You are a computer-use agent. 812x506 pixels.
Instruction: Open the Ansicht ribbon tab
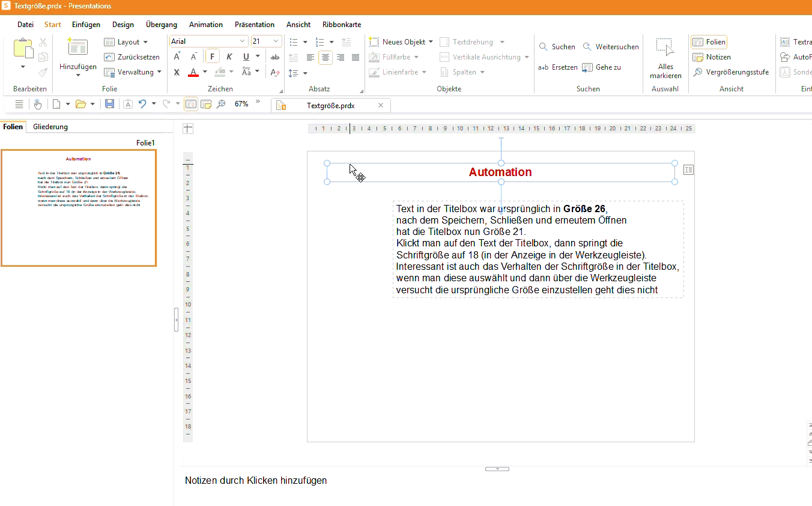pyautogui.click(x=298, y=25)
